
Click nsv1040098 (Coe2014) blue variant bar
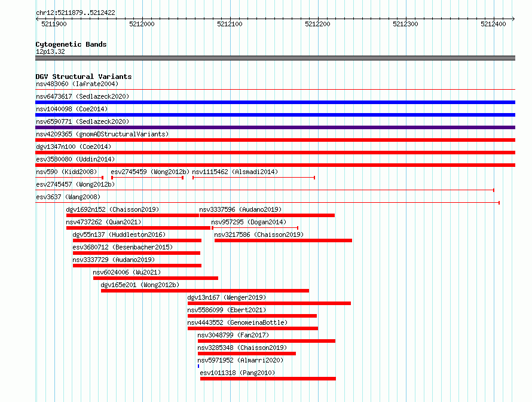[x=275, y=115]
